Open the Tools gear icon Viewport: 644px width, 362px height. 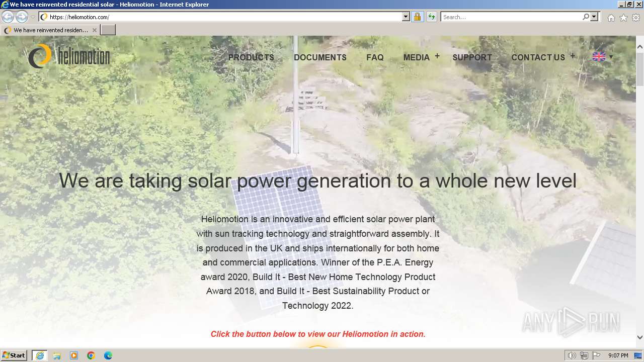(x=636, y=18)
